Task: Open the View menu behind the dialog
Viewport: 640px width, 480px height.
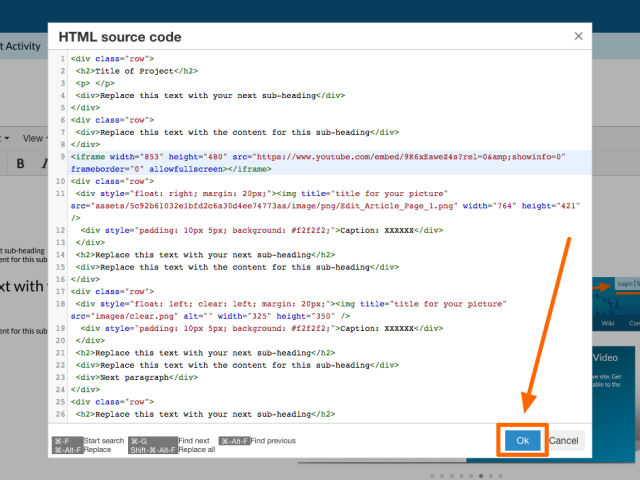Action: click(x=34, y=138)
